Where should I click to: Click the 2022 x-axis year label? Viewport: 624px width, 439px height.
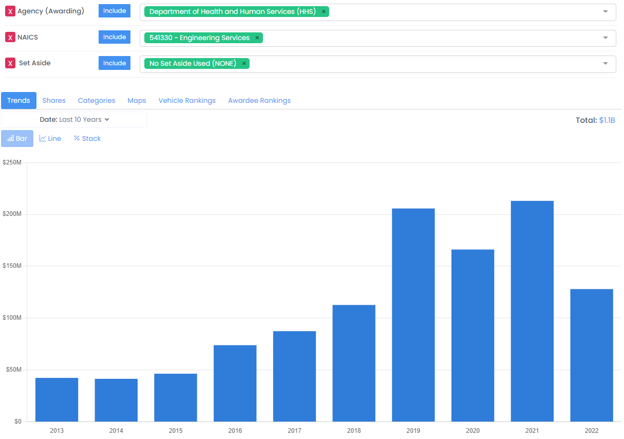pos(591,431)
